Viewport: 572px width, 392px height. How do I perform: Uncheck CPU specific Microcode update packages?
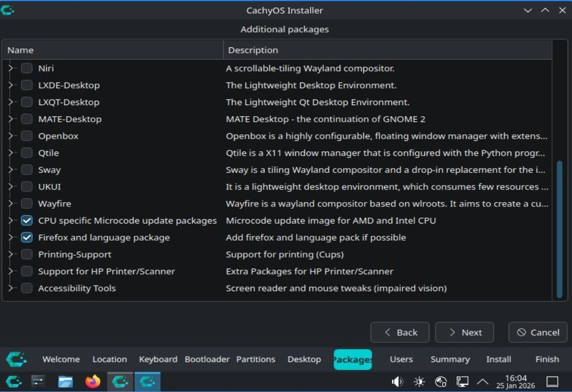pos(26,220)
